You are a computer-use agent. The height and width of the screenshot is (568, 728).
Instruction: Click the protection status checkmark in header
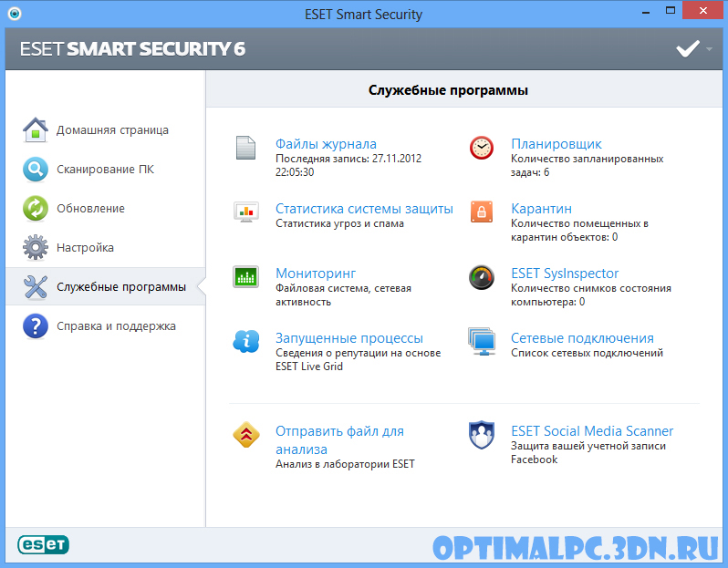click(x=687, y=49)
